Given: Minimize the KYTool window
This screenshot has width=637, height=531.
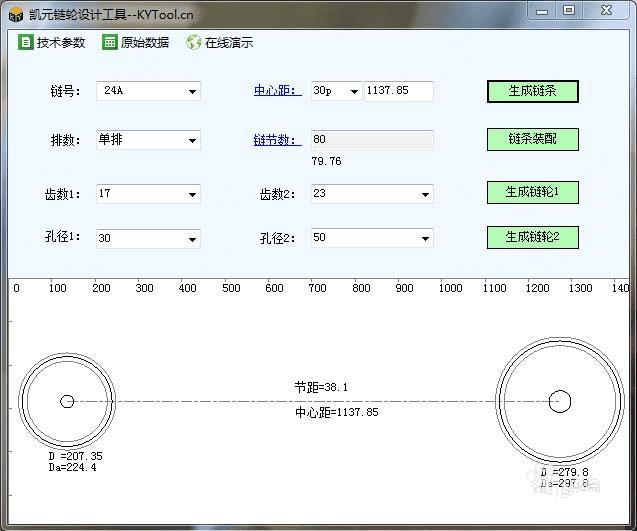Looking at the screenshot, I should click(x=542, y=11).
